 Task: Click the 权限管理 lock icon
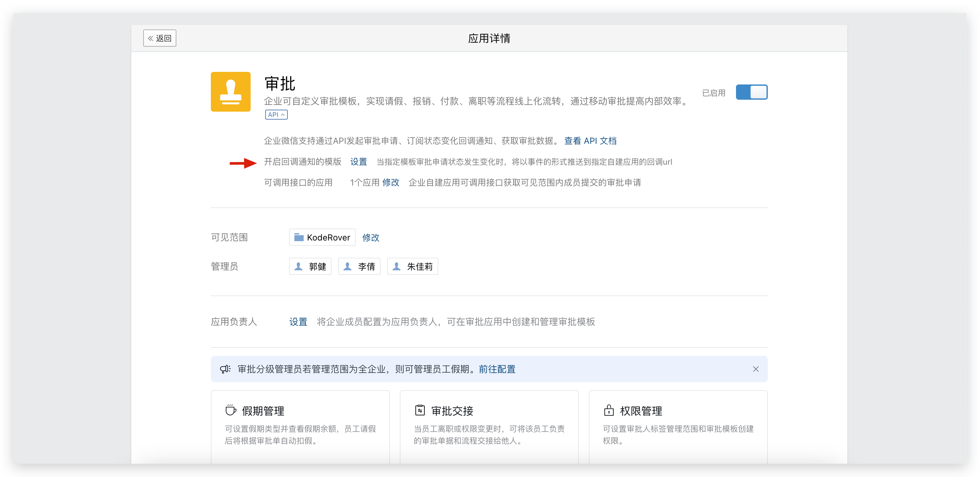(x=609, y=410)
